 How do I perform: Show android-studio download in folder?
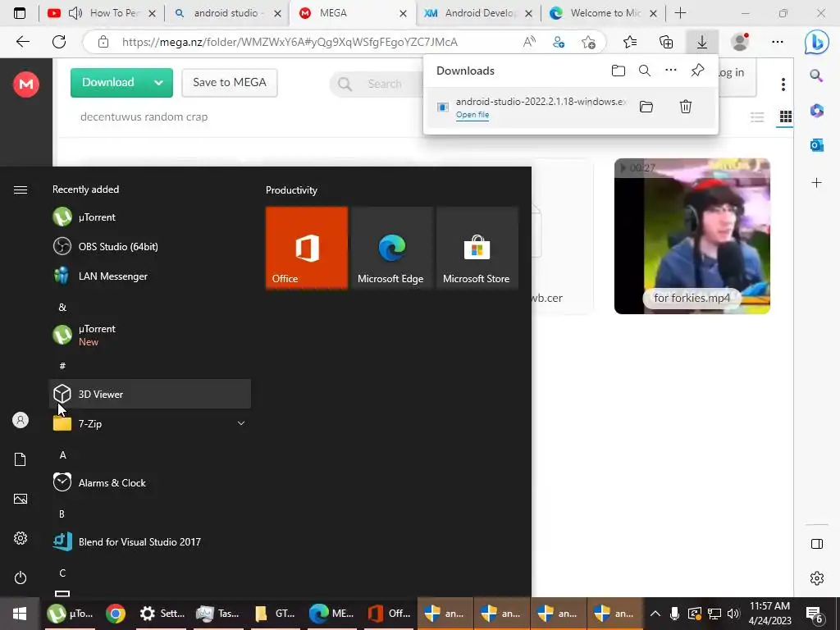click(x=646, y=107)
